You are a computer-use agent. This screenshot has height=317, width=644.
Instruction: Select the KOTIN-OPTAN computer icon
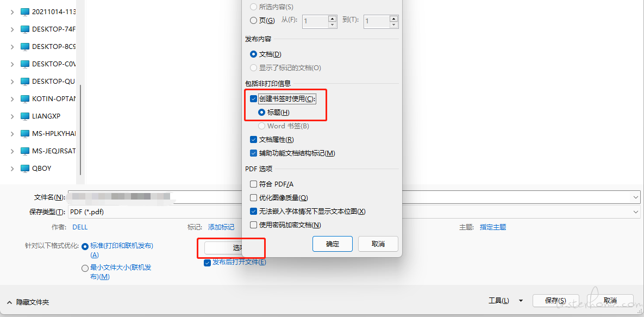25,98
